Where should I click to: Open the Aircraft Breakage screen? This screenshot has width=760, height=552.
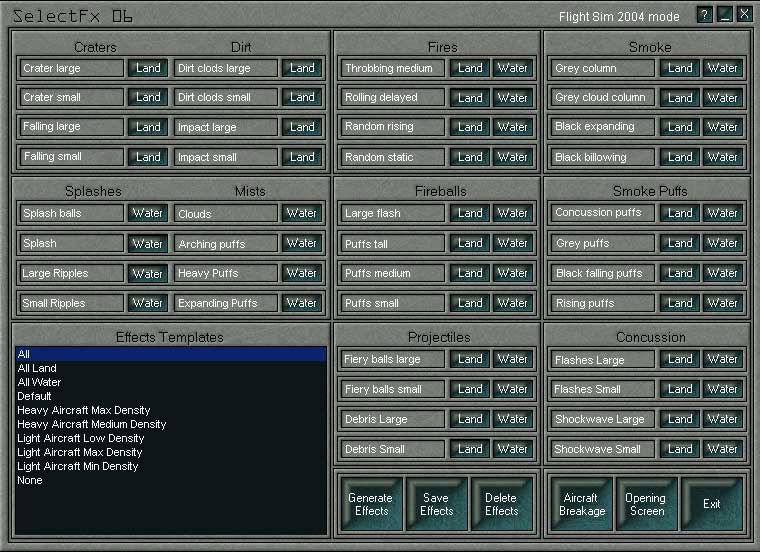click(x=582, y=504)
